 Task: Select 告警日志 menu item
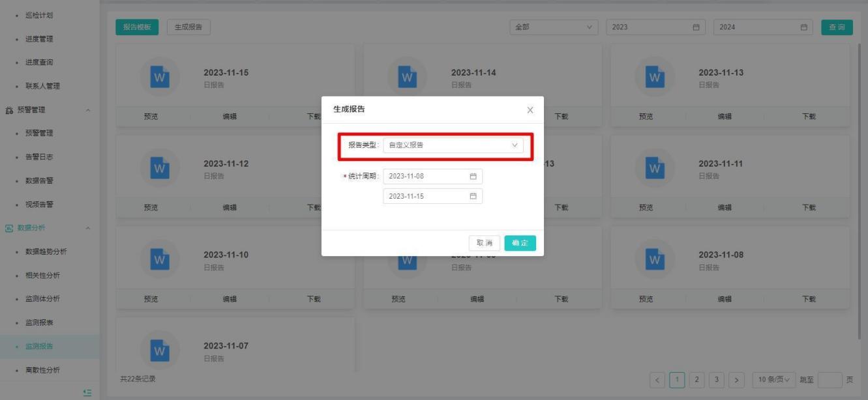(x=39, y=157)
